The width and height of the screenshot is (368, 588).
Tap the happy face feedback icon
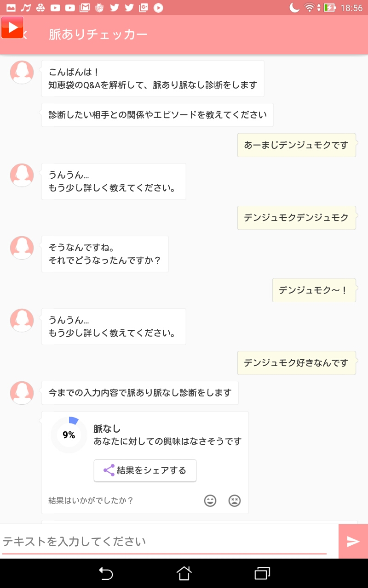point(210,500)
